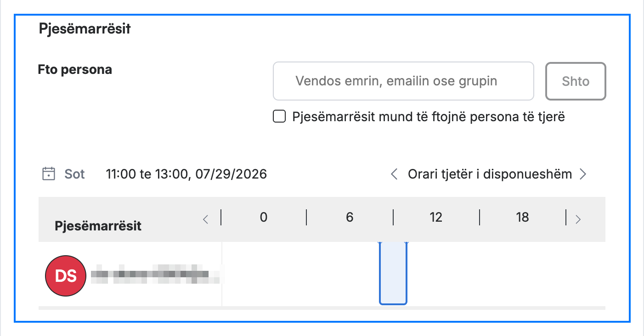The image size is (644, 336).
Task: Focus the 'Vendos emrin, emailin ose grupin' field
Action: 403,81
